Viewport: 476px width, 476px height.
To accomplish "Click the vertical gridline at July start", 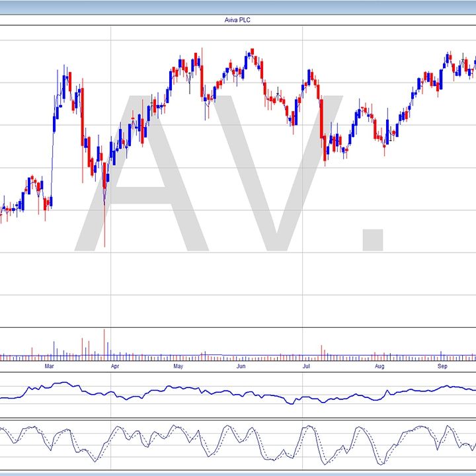I will click(303, 278).
